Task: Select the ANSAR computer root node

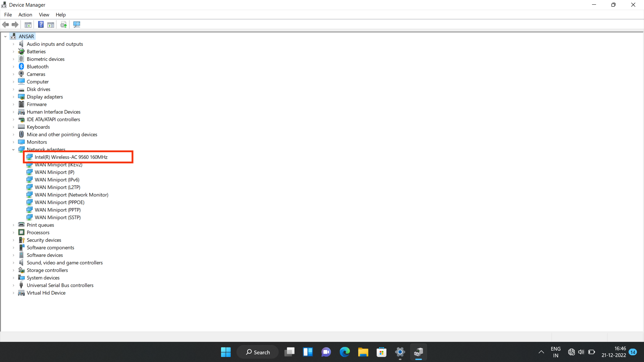Action: [x=26, y=36]
